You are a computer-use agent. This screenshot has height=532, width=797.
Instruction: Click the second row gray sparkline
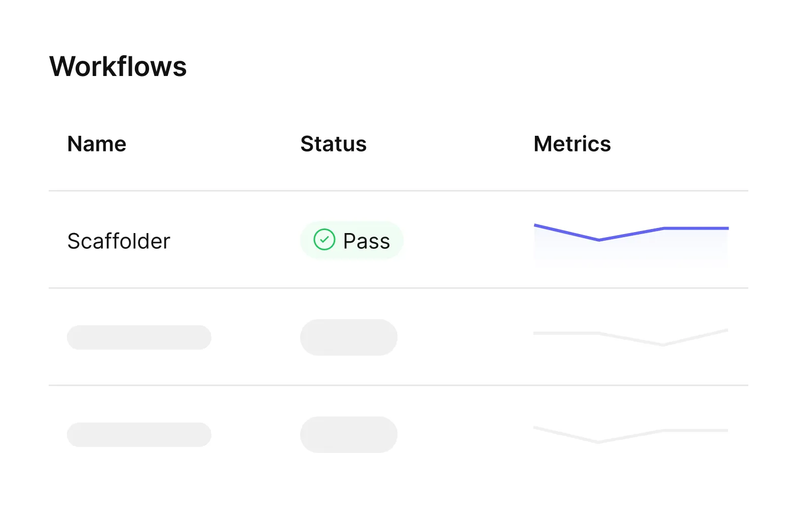631,337
